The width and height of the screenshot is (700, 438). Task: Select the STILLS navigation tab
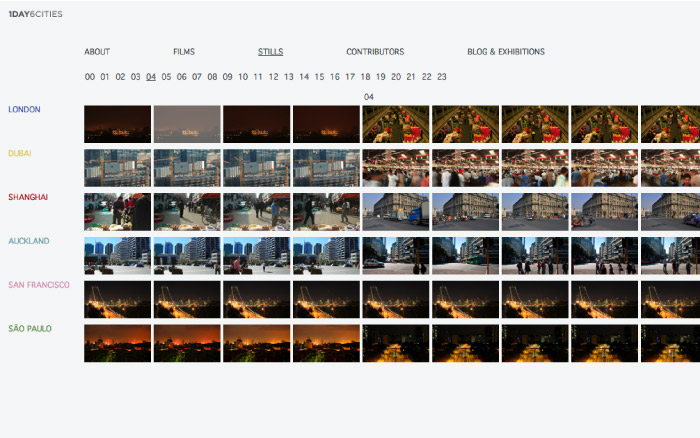(x=270, y=52)
